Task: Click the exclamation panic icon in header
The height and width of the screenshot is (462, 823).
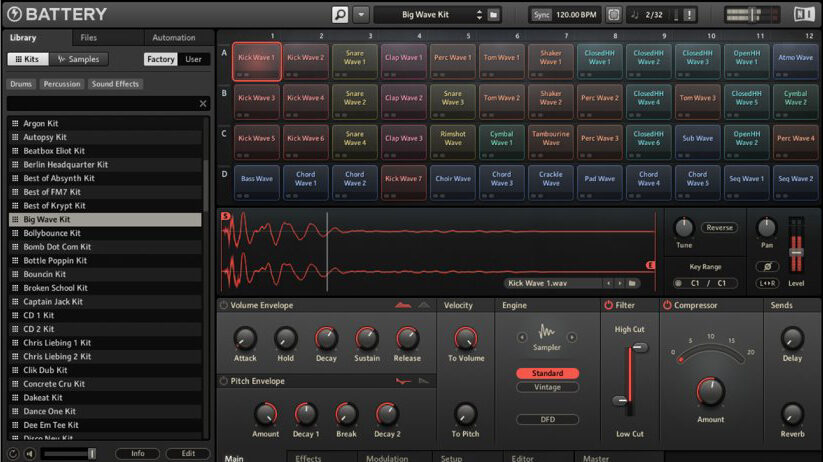Action: point(689,15)
